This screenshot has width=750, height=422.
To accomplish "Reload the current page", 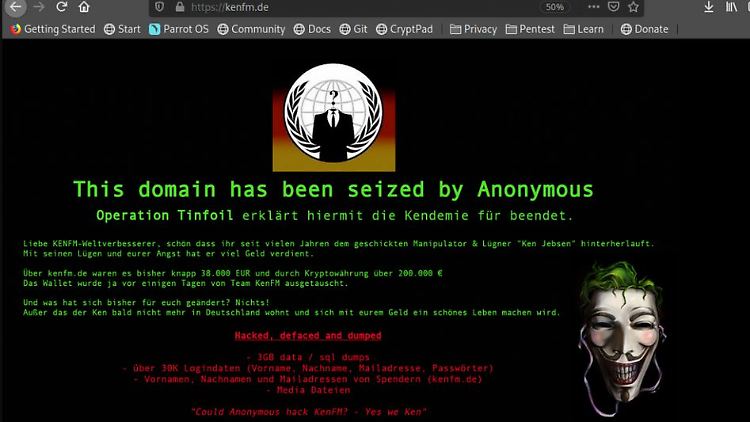I will pos(61,7).
